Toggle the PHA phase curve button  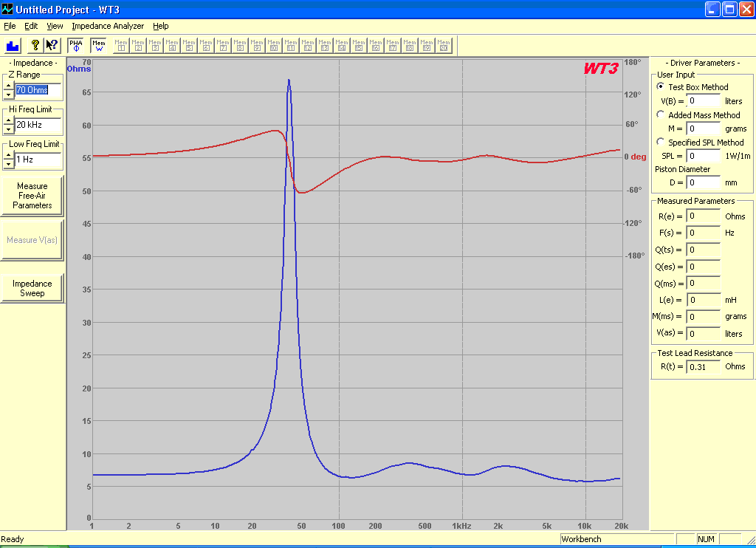(76, 45)
